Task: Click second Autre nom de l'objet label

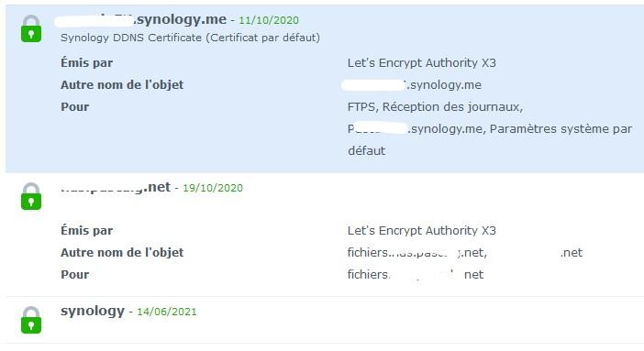Action: pos(122,252)
